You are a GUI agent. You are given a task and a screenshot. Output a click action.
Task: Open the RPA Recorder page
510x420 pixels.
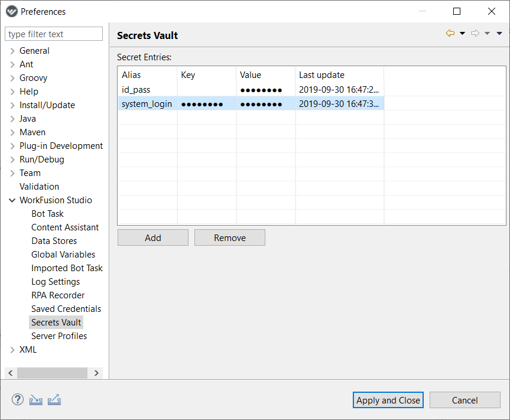[x=58, y=295]
